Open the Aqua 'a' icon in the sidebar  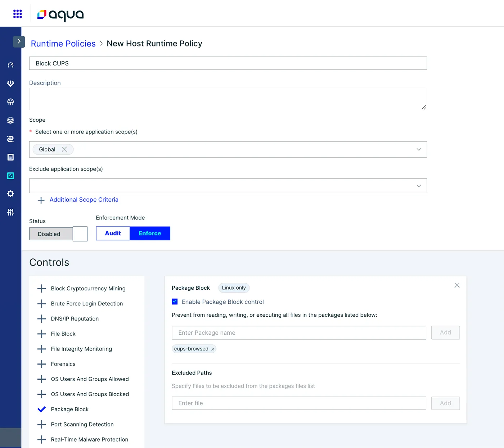pos(10,139)
